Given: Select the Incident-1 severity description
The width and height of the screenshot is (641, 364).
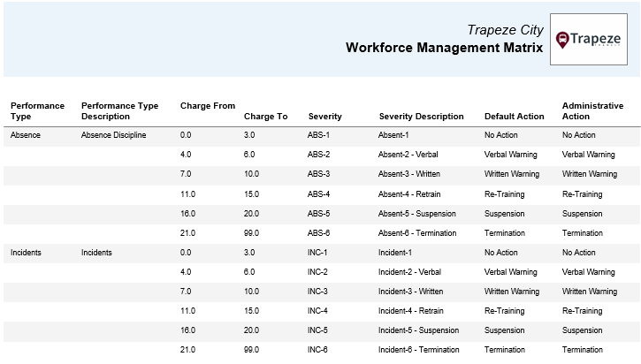Looking at the screenshot, I should point(395,253).
